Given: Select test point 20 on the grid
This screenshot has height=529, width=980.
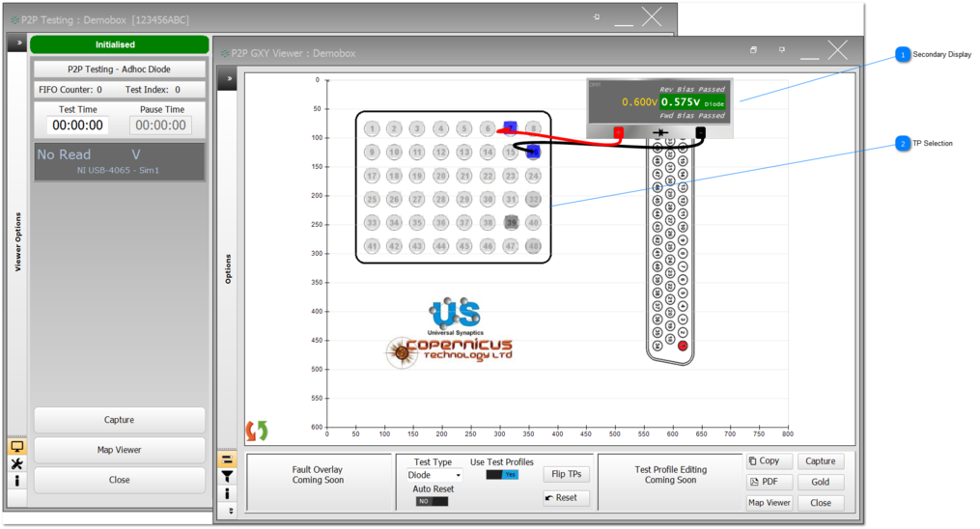Looking at the screenshot, I should [x=440, y=176].
